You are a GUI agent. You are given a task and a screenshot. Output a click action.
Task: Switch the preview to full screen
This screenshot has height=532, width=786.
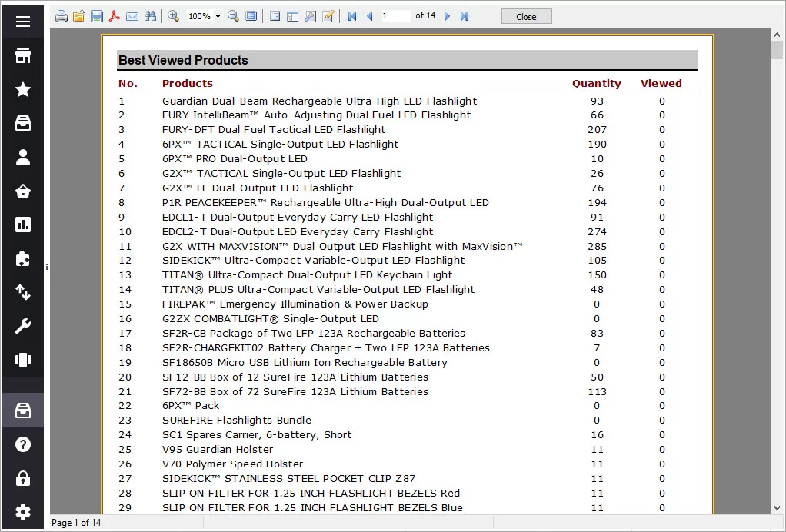pyautogui.click(x=251, y=17)
